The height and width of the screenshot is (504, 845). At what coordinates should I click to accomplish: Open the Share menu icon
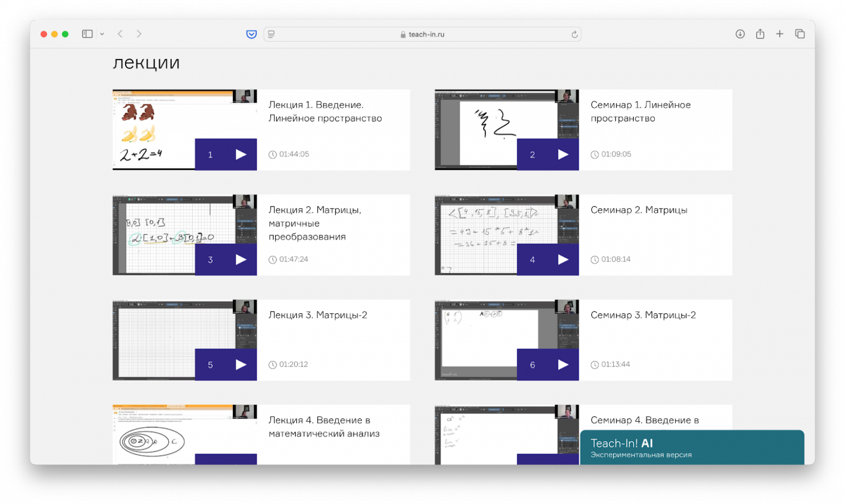tap(760, 34)
